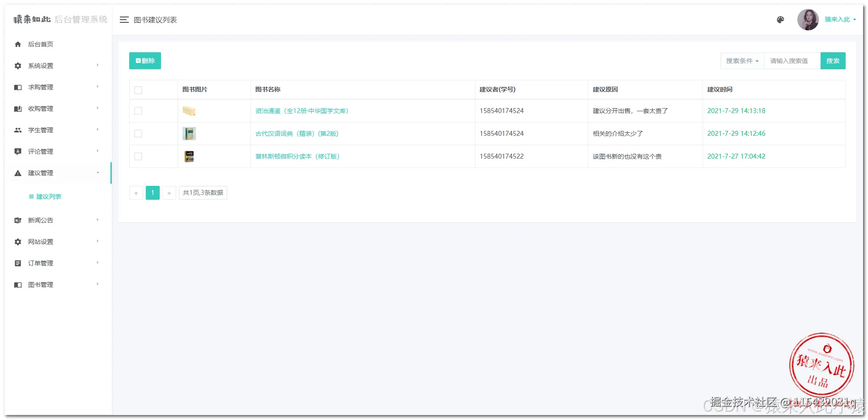Click the 搜索 button
868x420 pixels.
[x=833, y=61]
